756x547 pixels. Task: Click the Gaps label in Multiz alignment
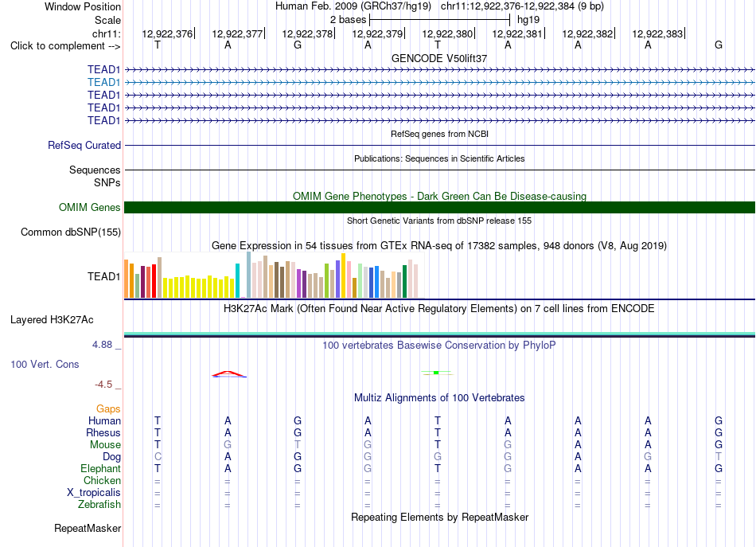pyautogui.click(x=108, y=409)
